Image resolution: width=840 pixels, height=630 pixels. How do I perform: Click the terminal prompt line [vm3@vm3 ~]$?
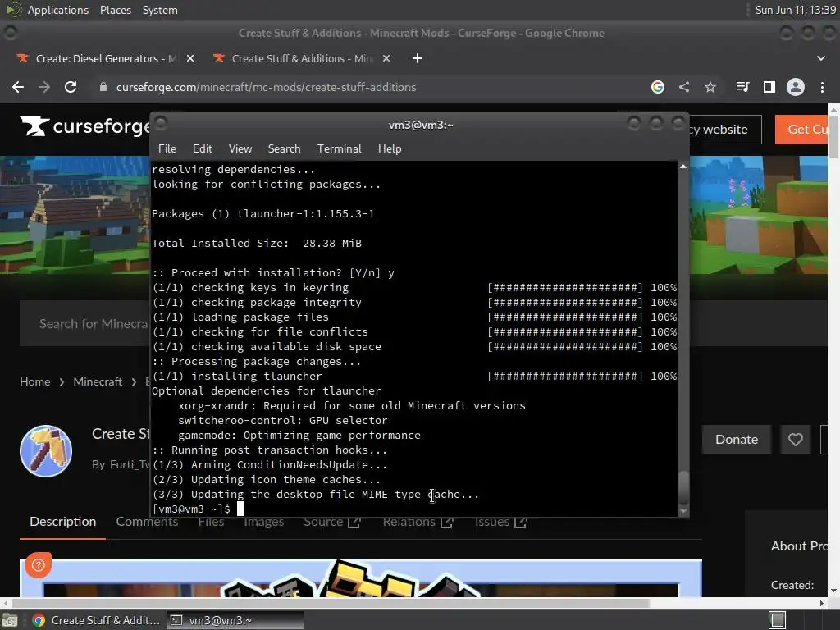pos(191,509)
